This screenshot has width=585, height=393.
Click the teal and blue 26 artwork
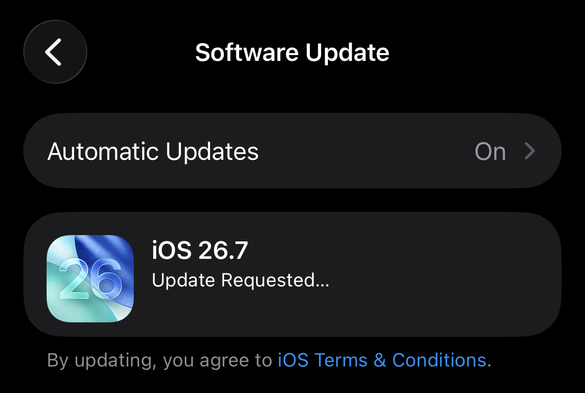click(90, 278)
